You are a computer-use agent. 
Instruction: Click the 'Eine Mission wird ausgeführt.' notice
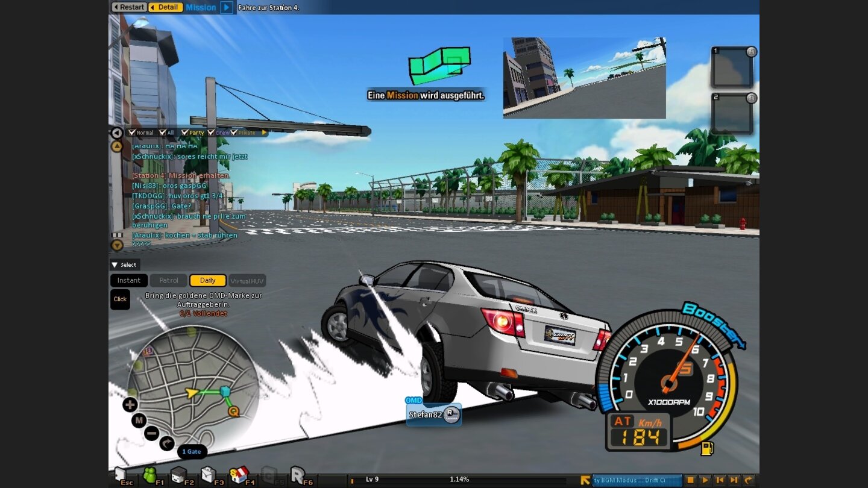point(426,95)
